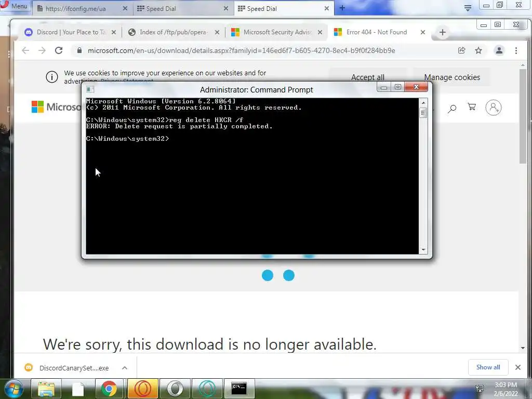Switch to Command Prompt on taskbar
The image size is (532, 399).
[x=239, y=389]
